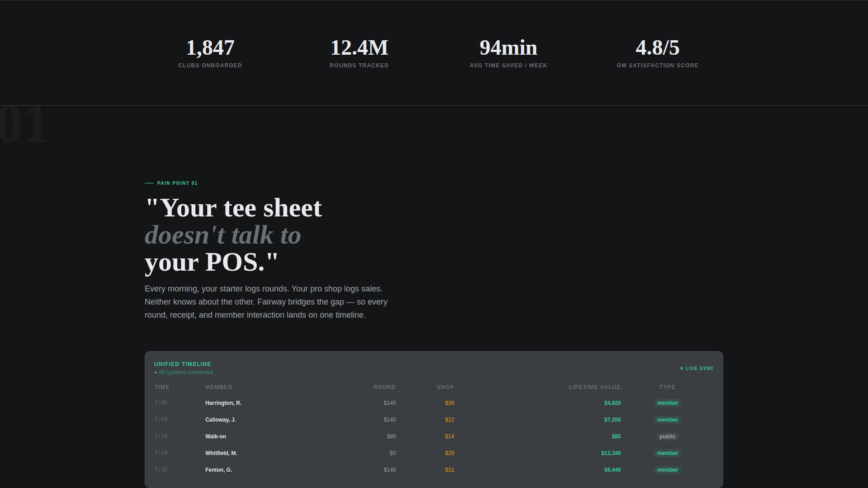This screenshot has height=488, width=868.
Task: Click the CLUBS ONBOARDED label
Action: [x=210, y=66]
